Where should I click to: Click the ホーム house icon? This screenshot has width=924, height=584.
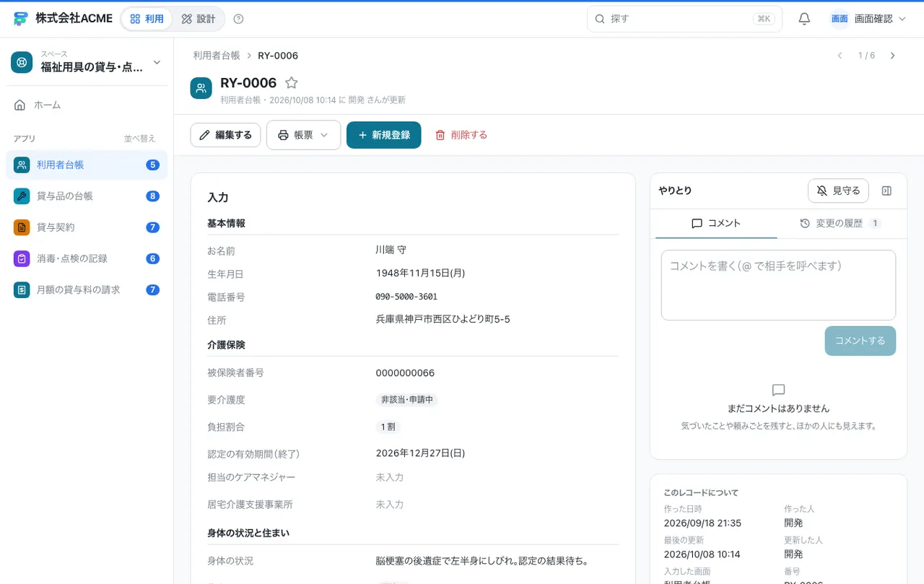pyautogui.click(x=20, y=105)
